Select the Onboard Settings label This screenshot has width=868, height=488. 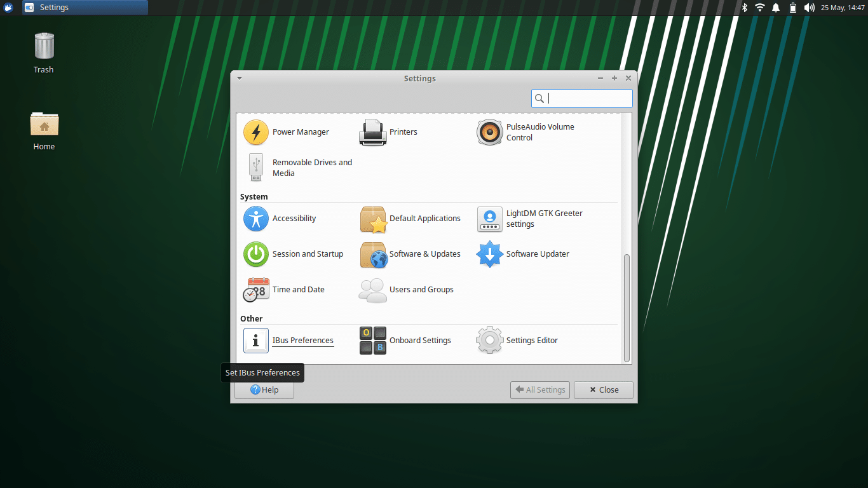click(420, 341)
